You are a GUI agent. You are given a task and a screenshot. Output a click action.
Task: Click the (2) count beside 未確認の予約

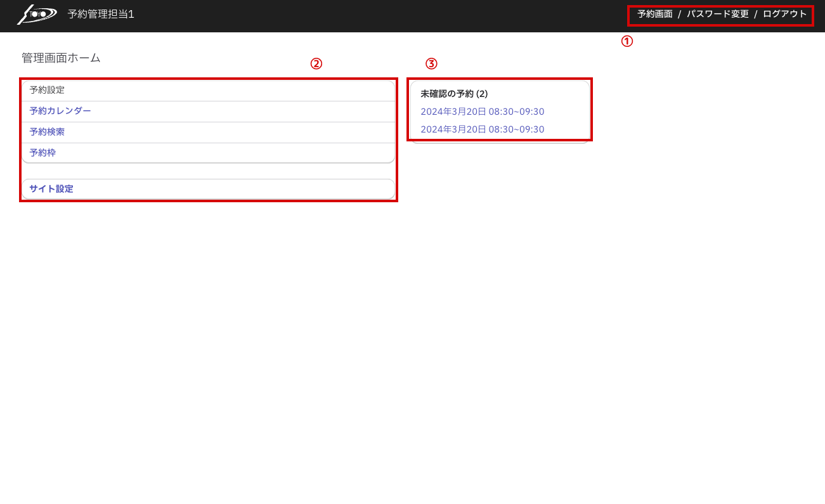(x=482, y=94)
